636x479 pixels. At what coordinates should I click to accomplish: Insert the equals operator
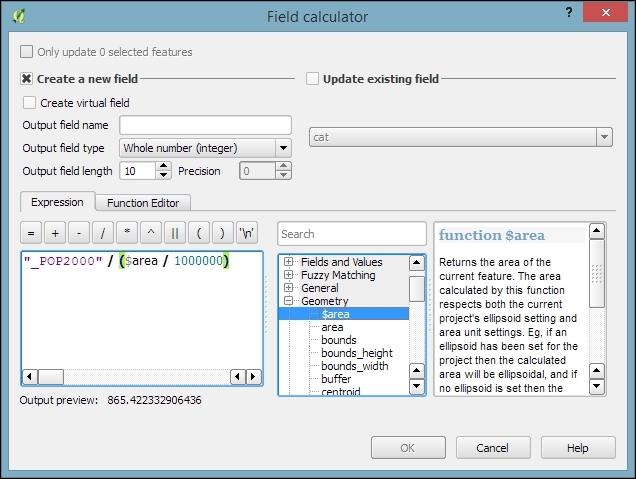(31, 233)
